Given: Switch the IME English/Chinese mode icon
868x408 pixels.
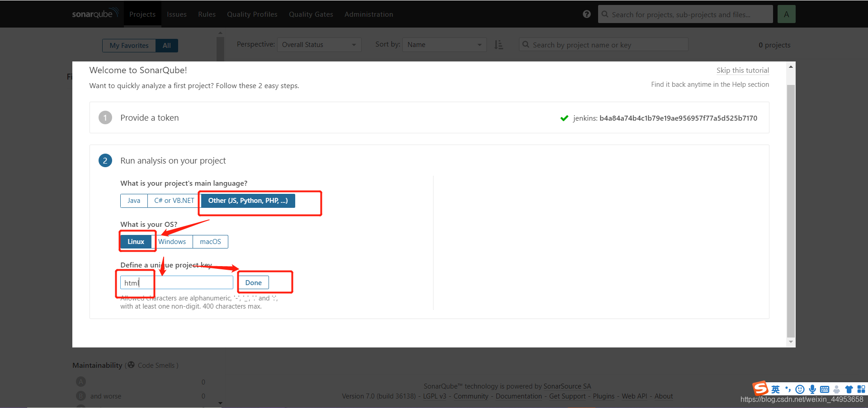Looking at the screenshot, I should click(x=775, y=389).
